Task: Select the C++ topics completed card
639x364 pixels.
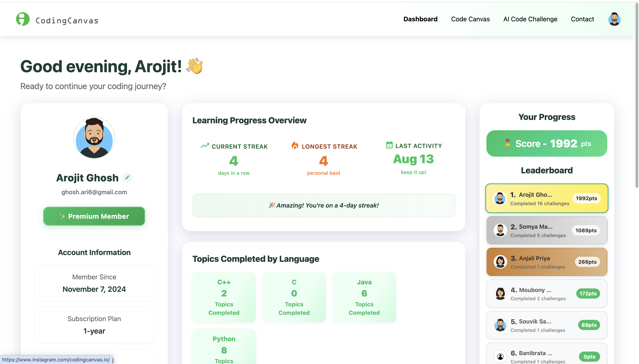Action: (x=224, y=297)
